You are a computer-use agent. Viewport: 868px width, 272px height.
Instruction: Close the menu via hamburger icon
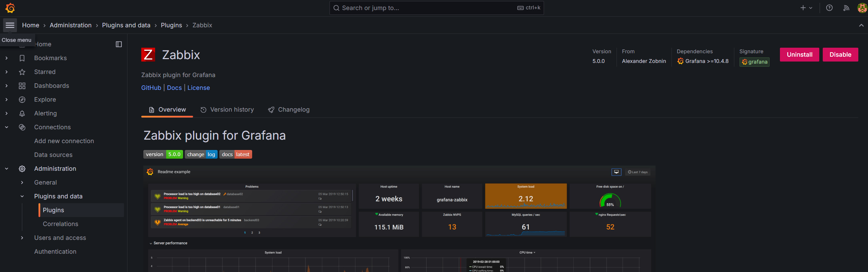(10, 25)
